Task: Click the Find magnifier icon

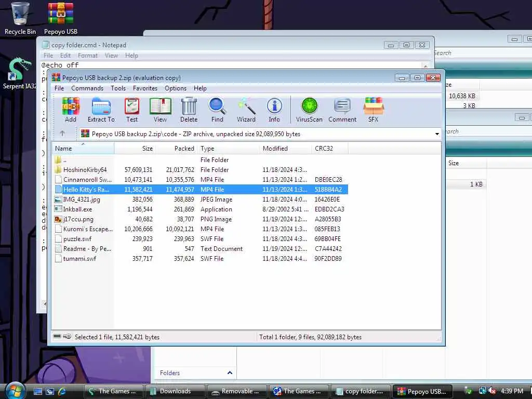Action: point(217,110)
